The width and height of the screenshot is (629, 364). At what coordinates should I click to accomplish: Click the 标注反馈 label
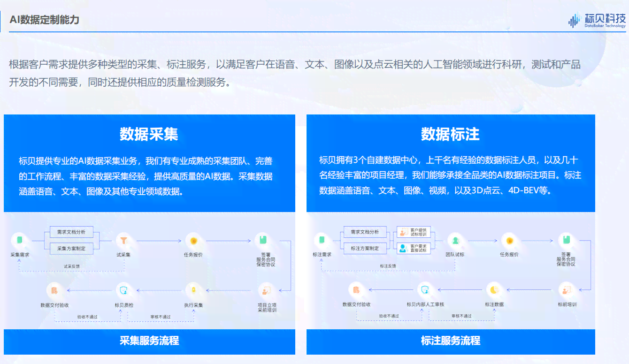click(x=388, y=265)
